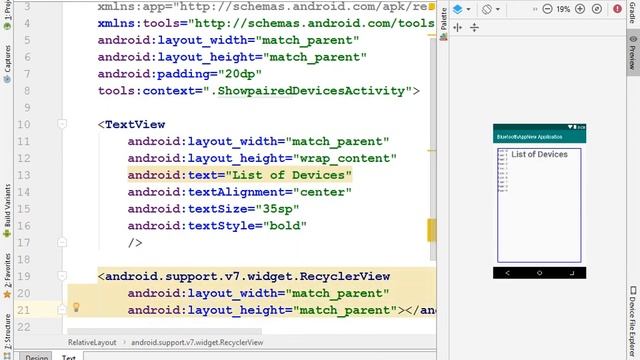Click the horizontal pan/align icon in preview

click(458, 27)
